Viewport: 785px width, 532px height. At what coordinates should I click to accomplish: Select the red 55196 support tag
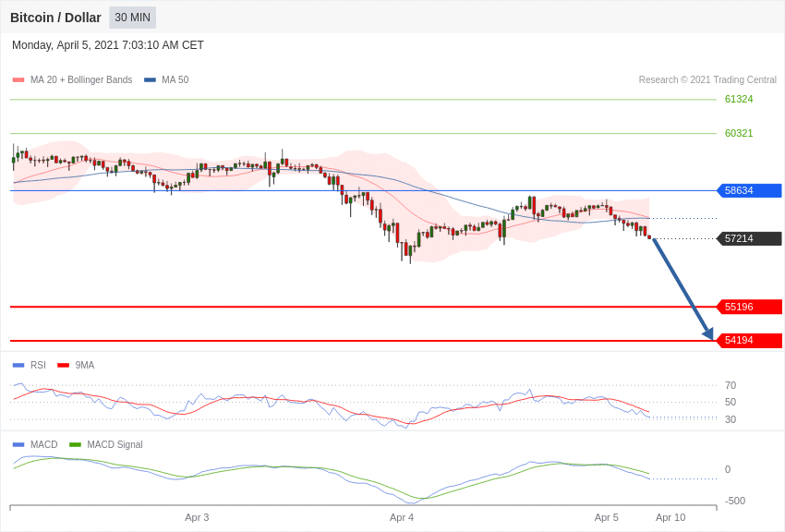pos(750,307)
